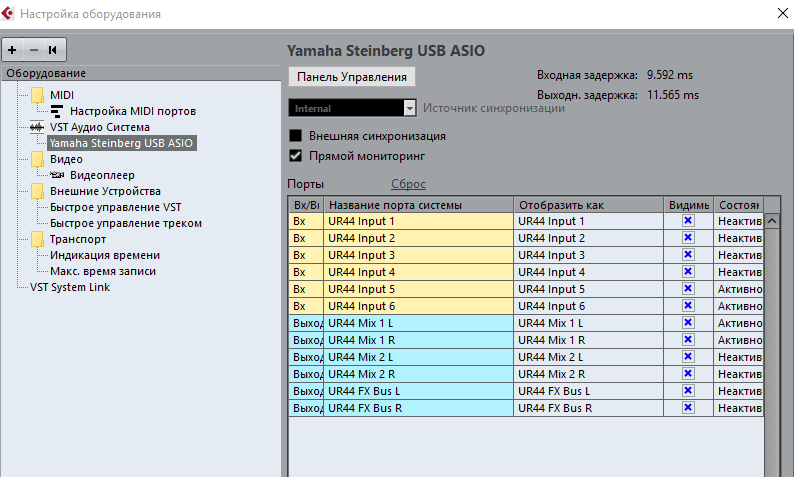This screenshot has height=477, width=794.
Task: Select VST System Link item
Action: click(70, 287)
